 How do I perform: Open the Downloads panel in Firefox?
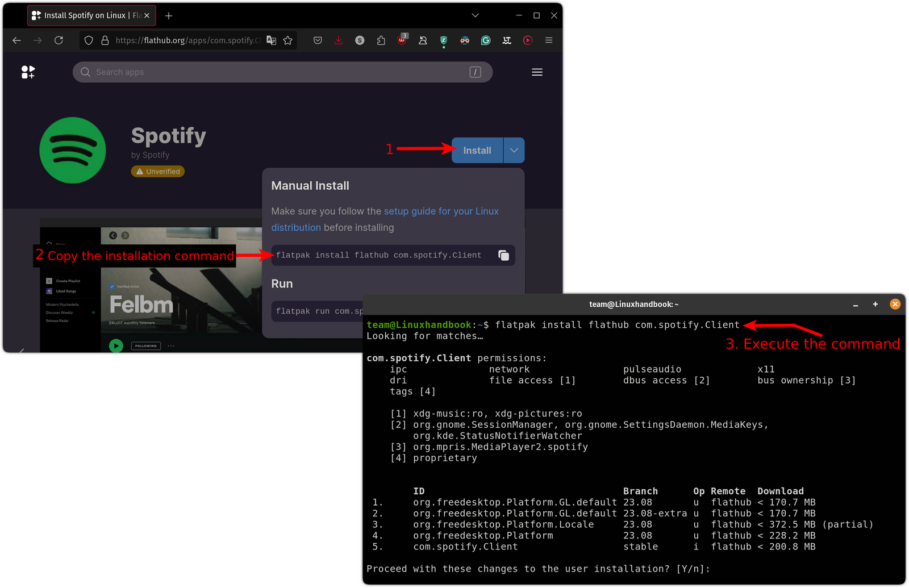pyautogui.click(x=339, y=40)
